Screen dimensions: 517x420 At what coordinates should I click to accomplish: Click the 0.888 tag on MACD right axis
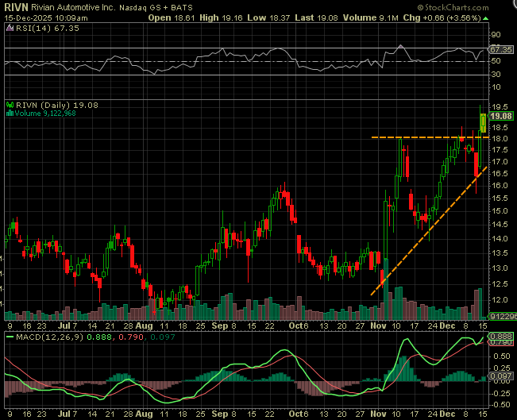(x=501, y=337)
